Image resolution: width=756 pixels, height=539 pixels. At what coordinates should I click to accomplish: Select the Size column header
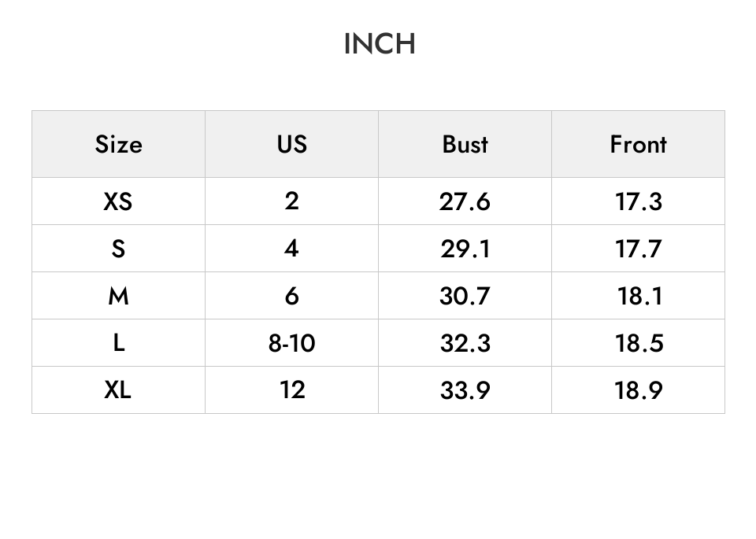(x=119, y=144)
